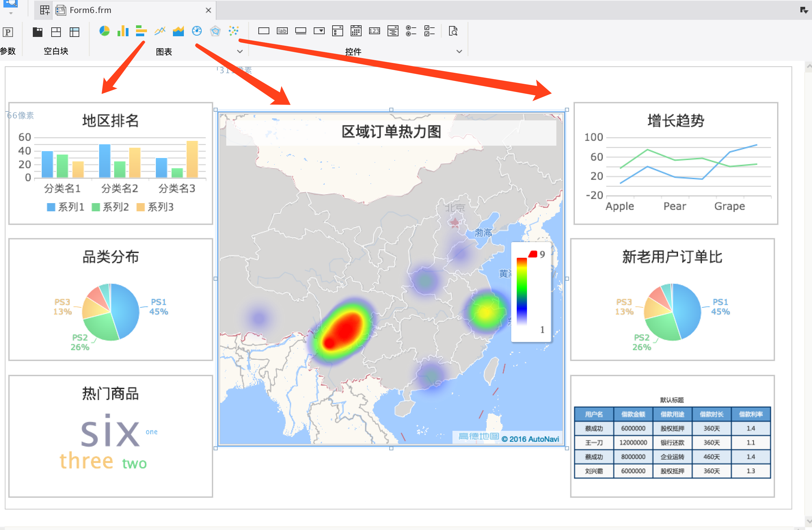Close the Form6.frm tab

click(208, 10)
